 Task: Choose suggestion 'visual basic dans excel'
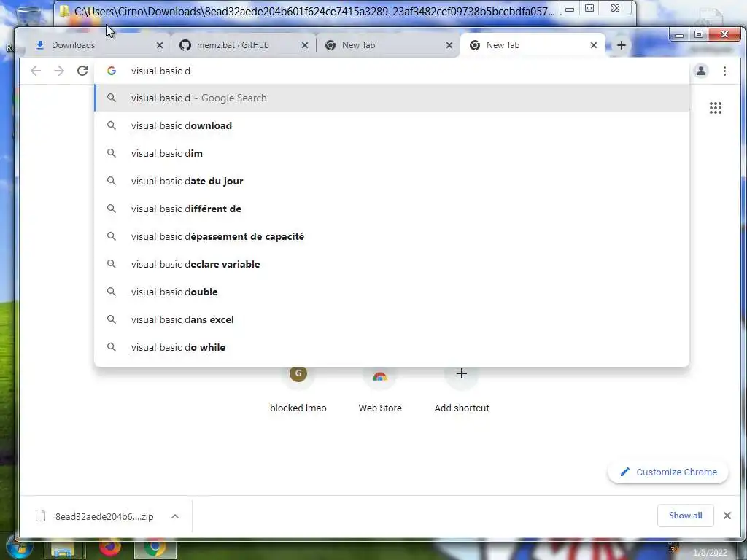click(392, 319)
